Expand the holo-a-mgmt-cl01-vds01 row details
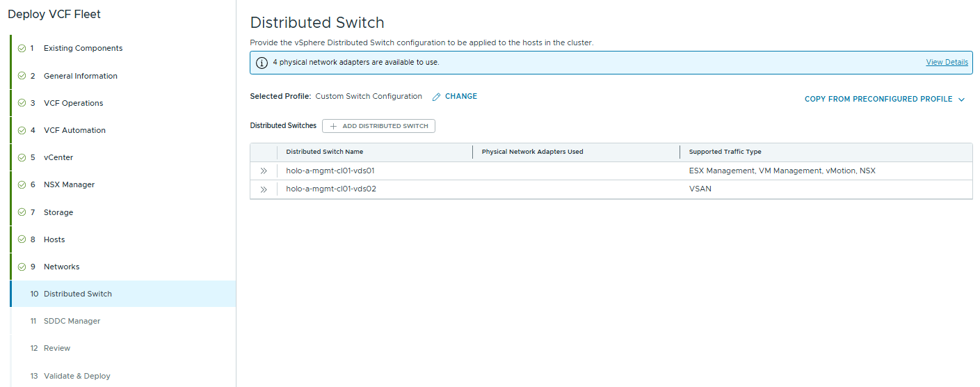This screenshot has height=387, width=980. click(x=264, y=171)
